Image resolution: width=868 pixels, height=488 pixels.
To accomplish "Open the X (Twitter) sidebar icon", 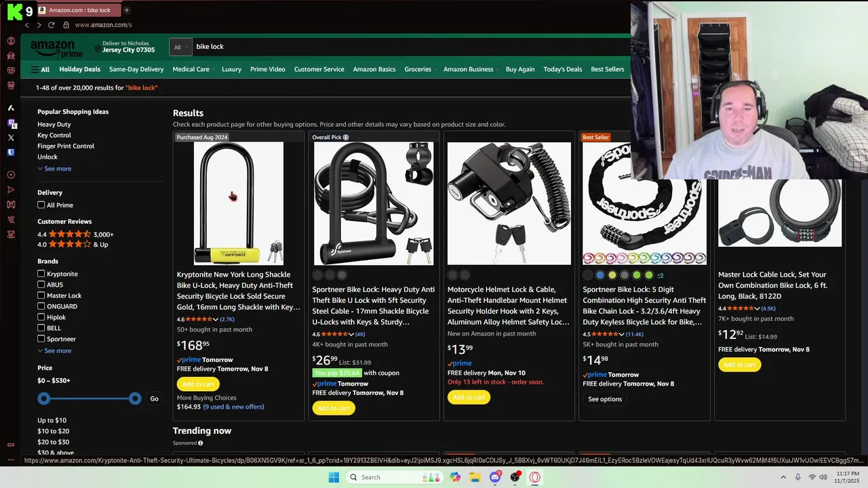I will point(11,138).
